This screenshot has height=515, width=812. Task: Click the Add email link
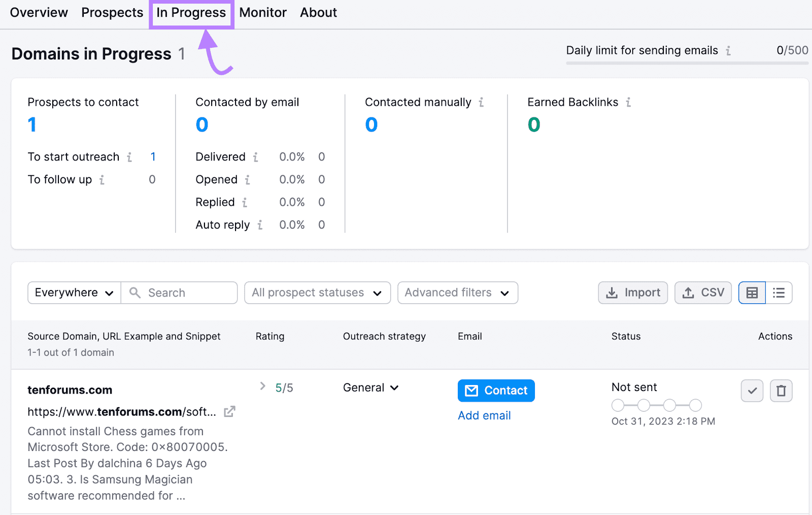[x=484, y=415]
